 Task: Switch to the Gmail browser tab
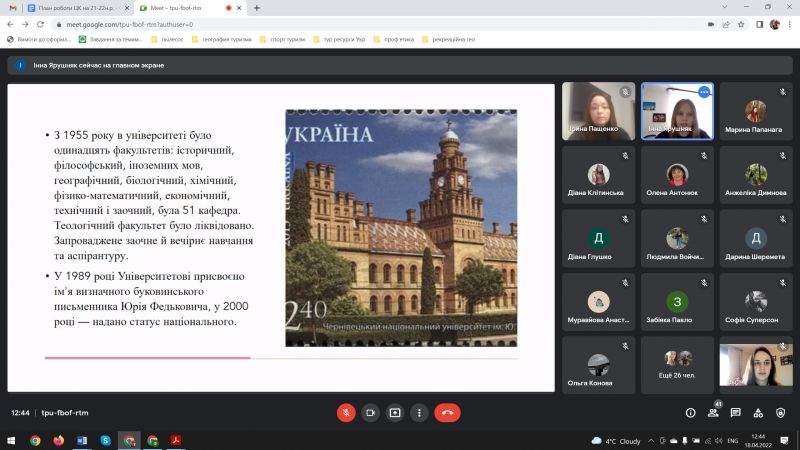pyautogui.click(x=13, y=8)
